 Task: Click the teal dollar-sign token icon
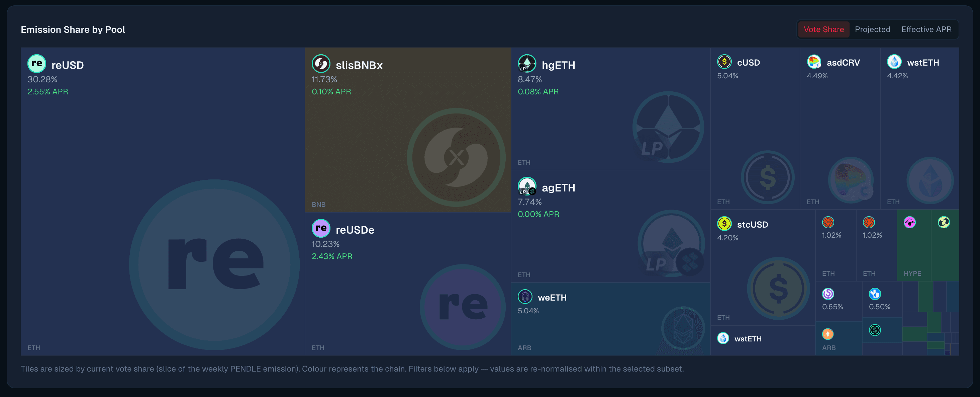click(x=875, y=330)
